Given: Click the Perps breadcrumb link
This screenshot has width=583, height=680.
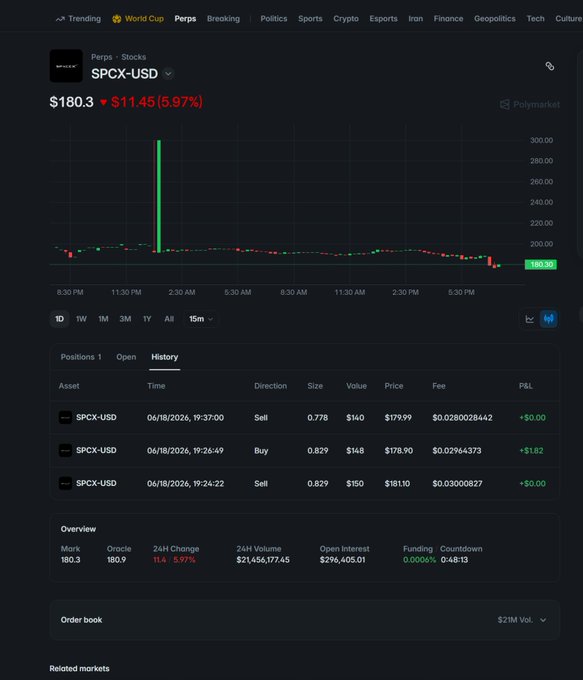Looking at the screenshot, I should [102, 57].
